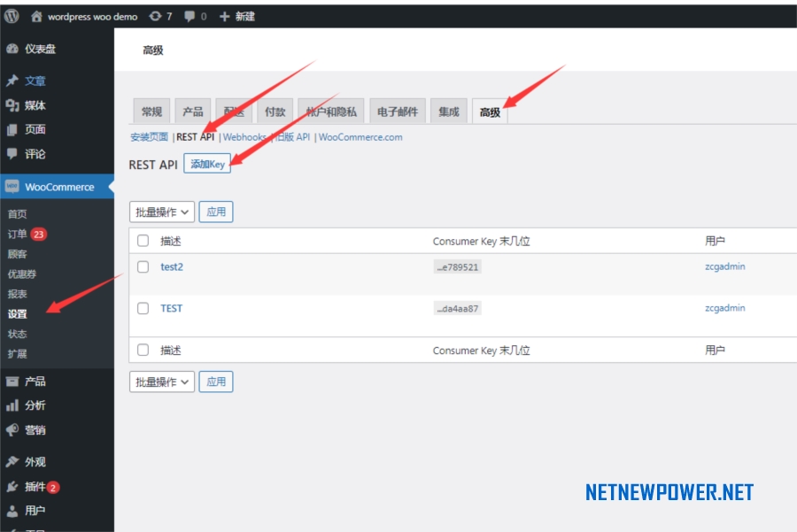Screen dimensions: 797x532
Task: Click the key ending …e789521
Action: pyautogui.click(x=458, y=267)
